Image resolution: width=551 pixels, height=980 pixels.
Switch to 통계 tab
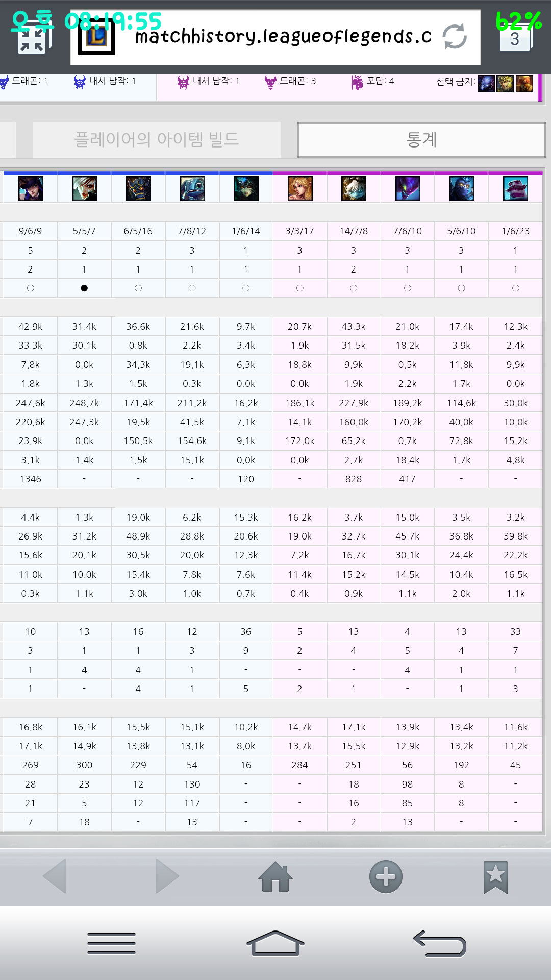click(421, 139)
